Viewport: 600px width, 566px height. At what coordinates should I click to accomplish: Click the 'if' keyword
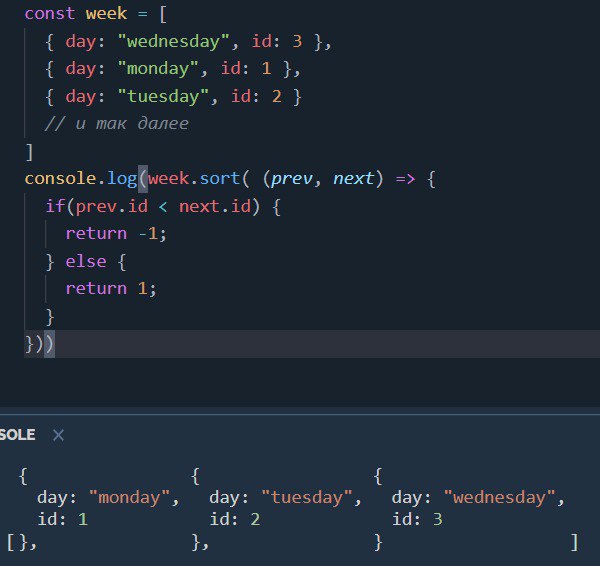click(55, 206)
